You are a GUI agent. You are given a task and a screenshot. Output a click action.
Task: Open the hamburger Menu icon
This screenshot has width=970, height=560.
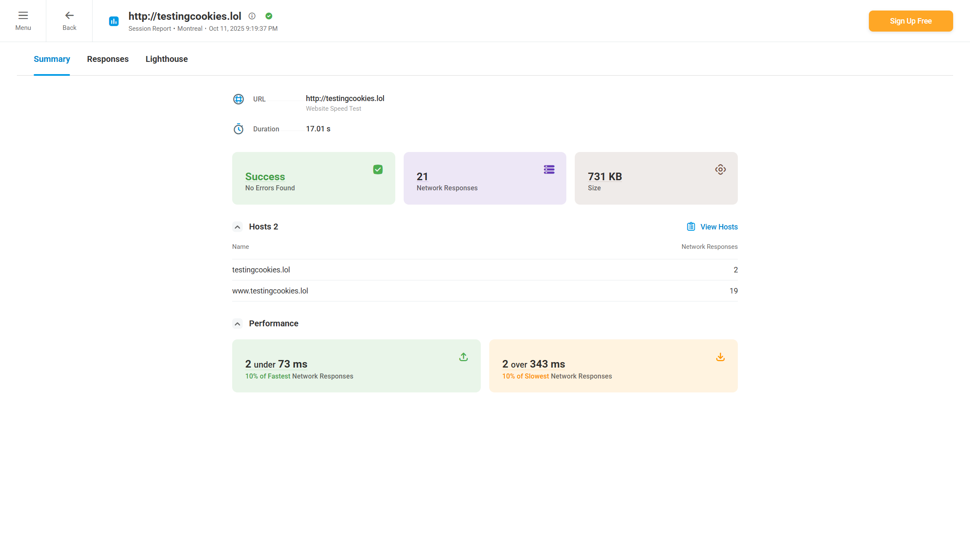point(23,16)
